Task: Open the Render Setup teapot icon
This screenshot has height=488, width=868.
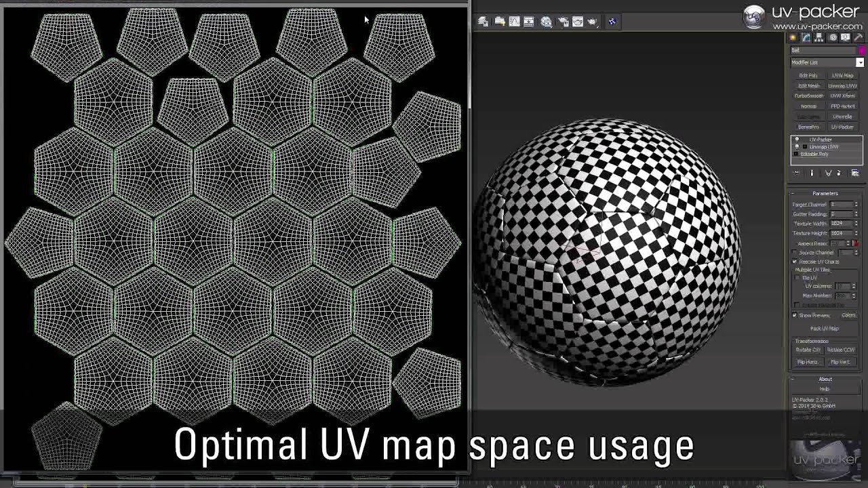Action: [562, 22]
